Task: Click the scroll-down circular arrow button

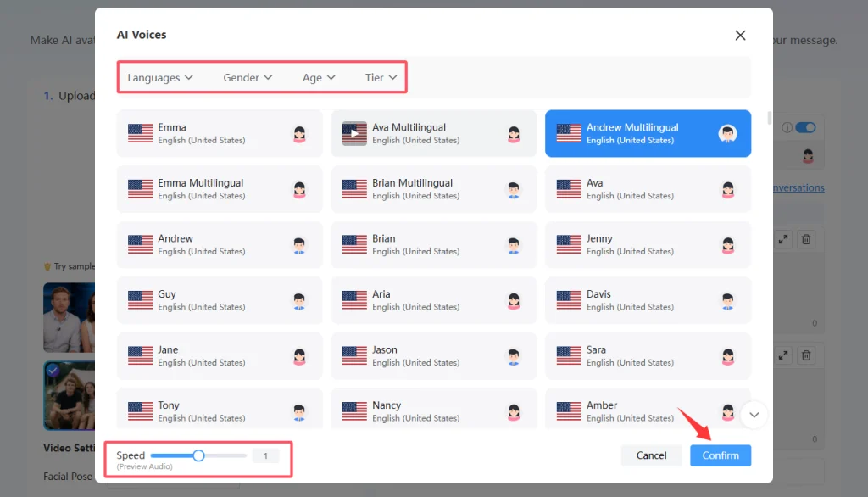Action: tap(754, 415)
